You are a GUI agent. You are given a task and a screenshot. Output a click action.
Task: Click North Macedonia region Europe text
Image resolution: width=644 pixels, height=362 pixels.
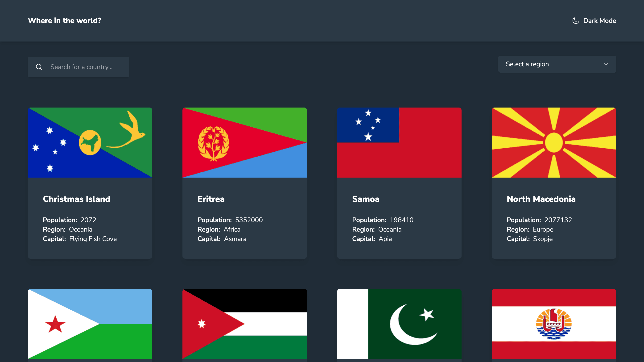pos(543,229)
